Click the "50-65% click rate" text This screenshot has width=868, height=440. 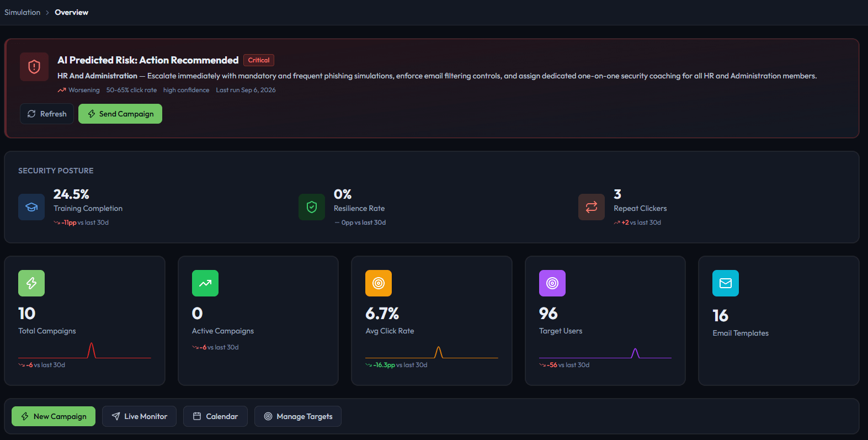click(x=131, y=90)
